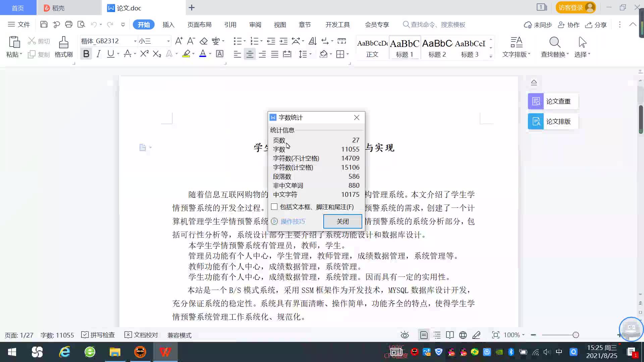Open the font size dropdown 小三
This screenshot has width=644, height=362.
pos(168,41)
